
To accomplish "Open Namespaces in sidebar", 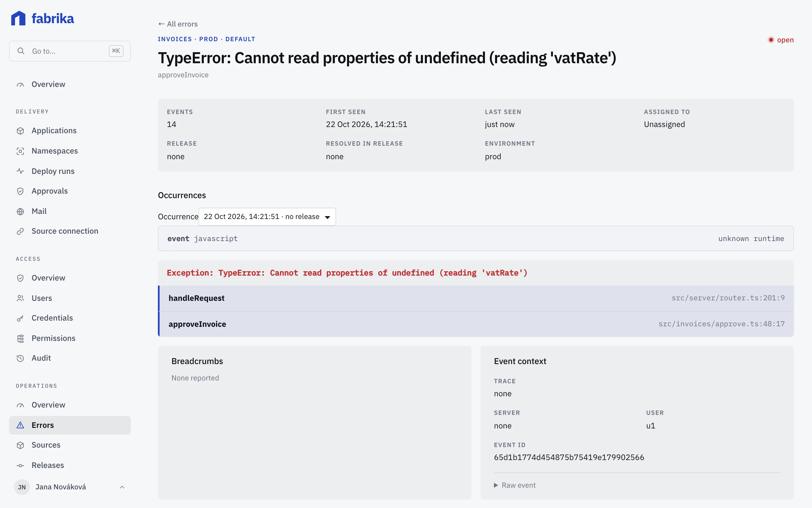I will [x=70, y=151].
